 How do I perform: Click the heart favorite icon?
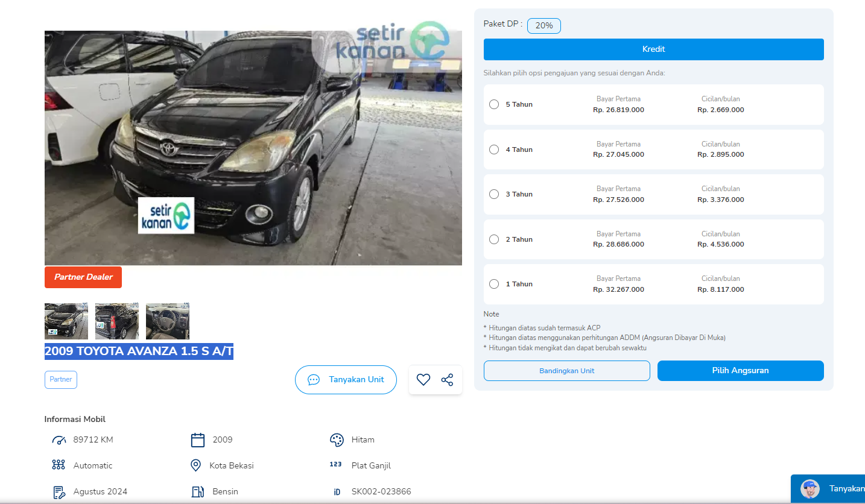coord(423,380)
